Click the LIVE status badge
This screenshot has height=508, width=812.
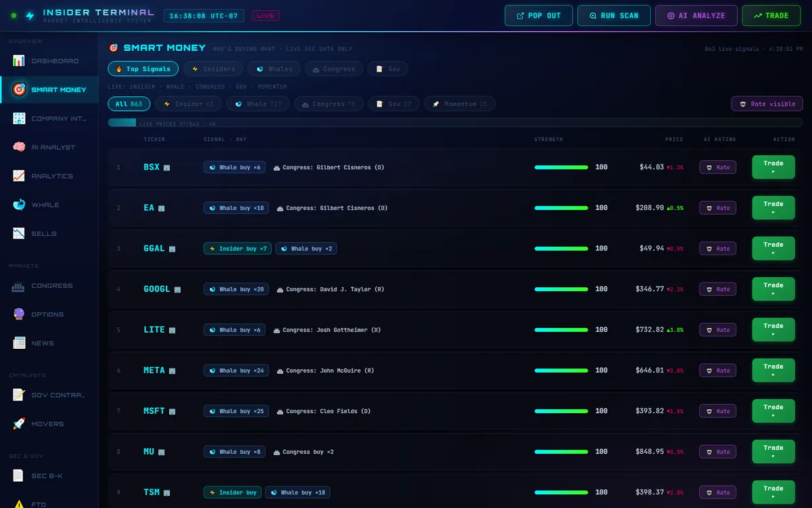[x=265, y=16]
